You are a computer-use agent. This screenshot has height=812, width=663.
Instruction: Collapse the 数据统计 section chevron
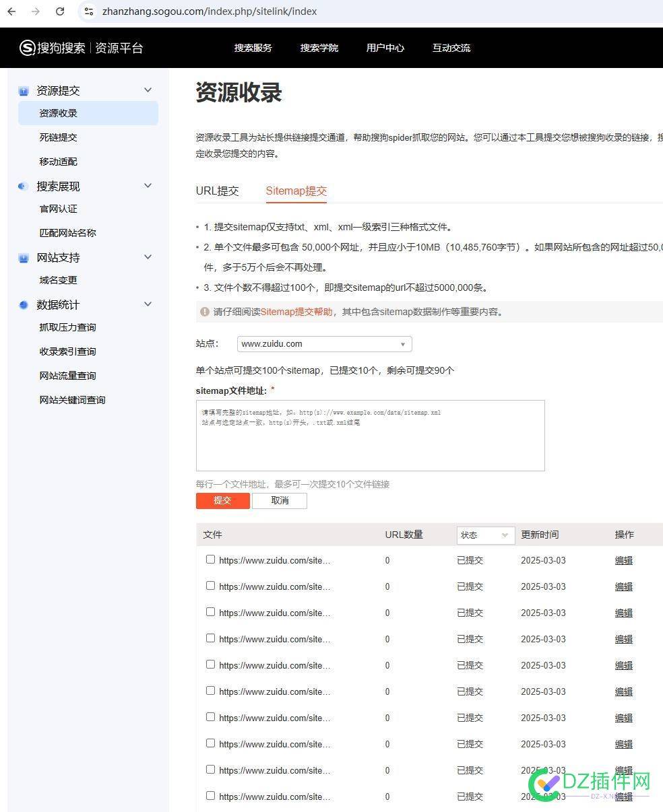pyautogui.click(x=148, y=304)
